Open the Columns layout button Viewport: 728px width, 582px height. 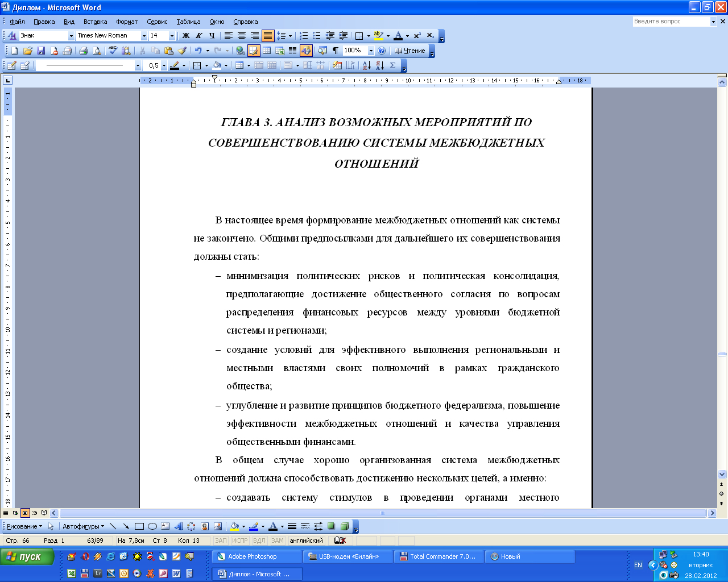(293, 51)
